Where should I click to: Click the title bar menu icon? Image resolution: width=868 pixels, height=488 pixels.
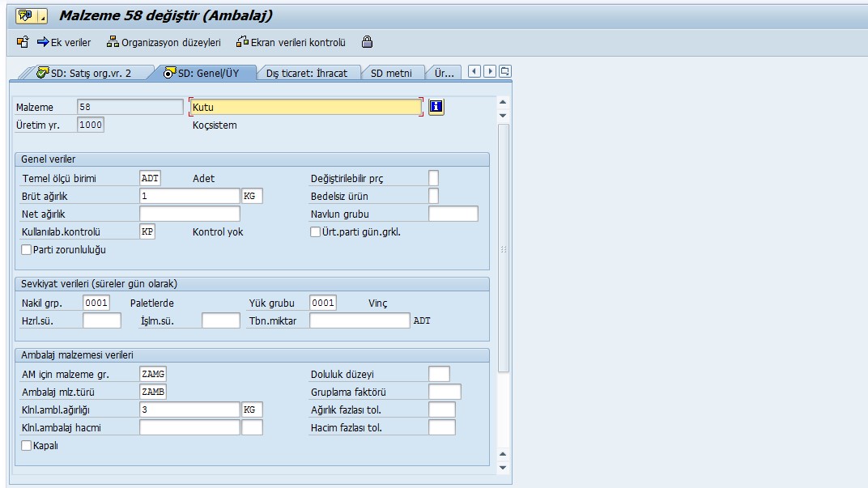(x=30, y=15)
